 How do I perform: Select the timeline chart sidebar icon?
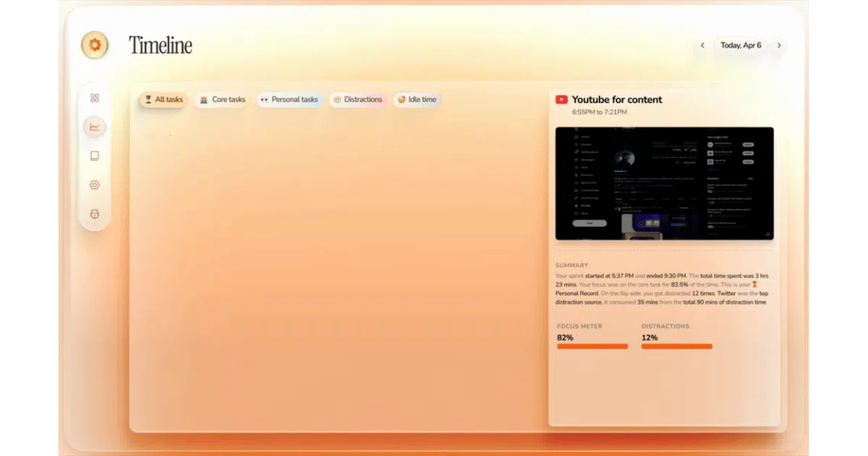click(x=95, y=127)
